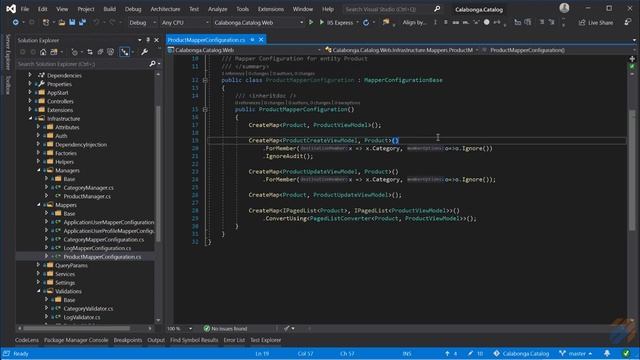Open the Extensions menu
Screen dimensions: 640x360
[x=271, y=9]
